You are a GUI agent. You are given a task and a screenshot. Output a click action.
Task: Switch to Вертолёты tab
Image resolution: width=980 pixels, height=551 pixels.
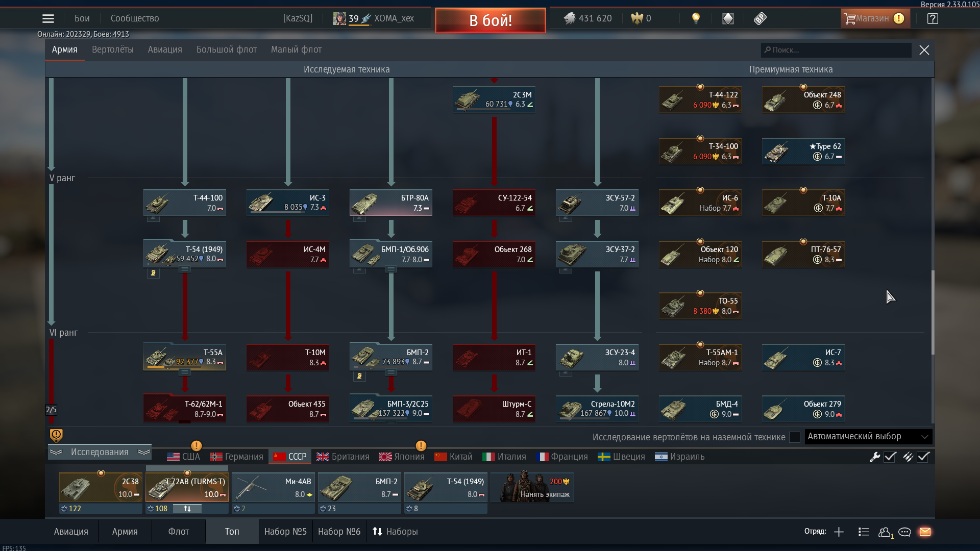coord(113,49)
